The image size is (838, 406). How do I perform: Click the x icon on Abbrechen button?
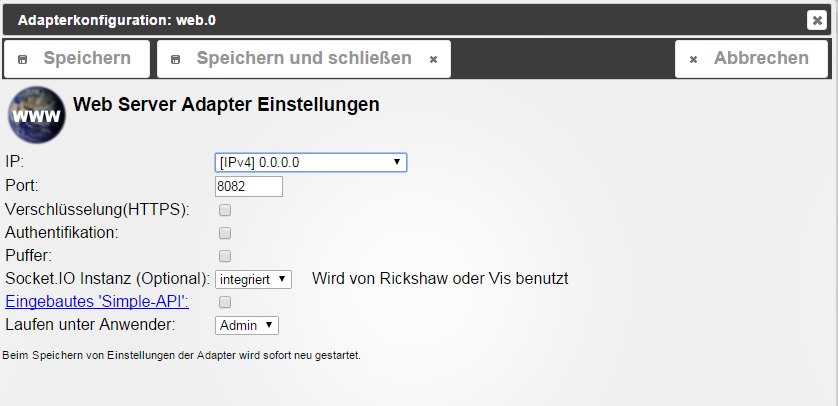click(x=693, y=60)
